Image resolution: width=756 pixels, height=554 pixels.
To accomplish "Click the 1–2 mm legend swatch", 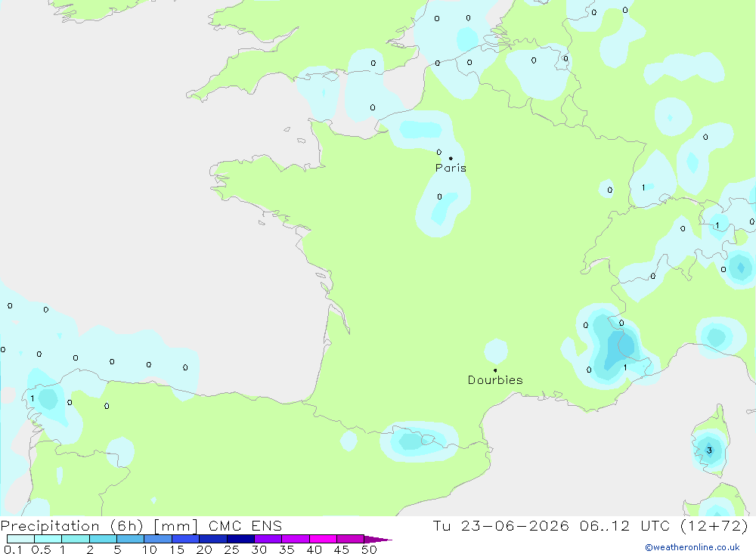I will 76,539.
